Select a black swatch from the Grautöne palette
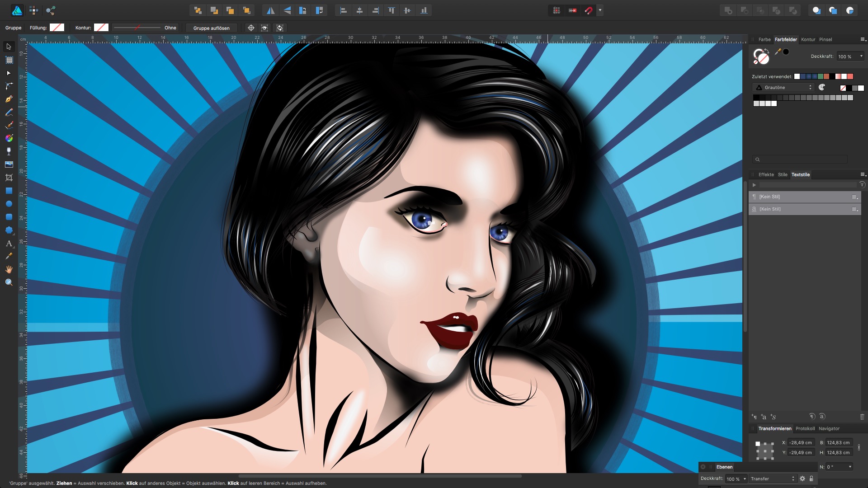Viewport: 868px width, 488px height. (x=756, y=96)
